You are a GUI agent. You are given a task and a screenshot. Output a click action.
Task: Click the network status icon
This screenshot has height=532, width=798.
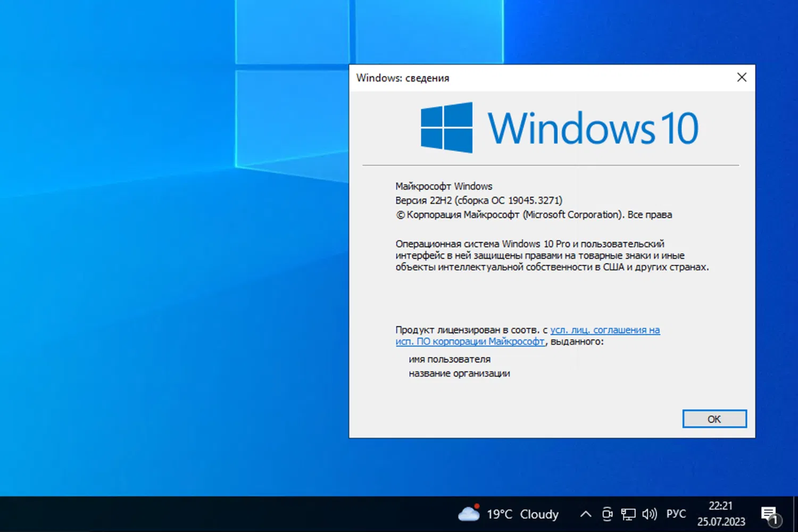click(628, 513)
